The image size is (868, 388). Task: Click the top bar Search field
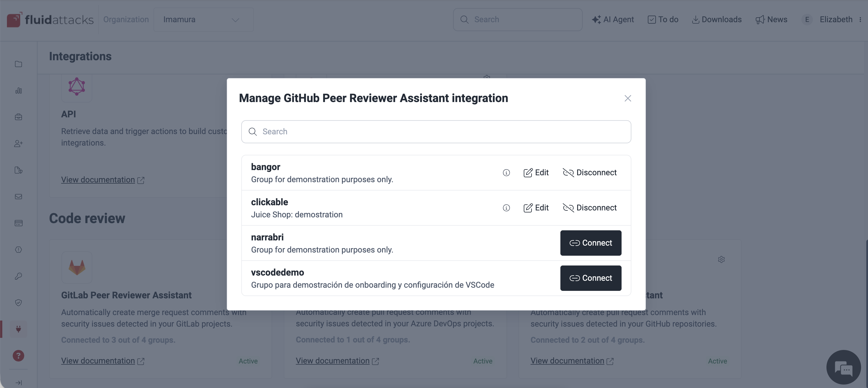coord(518,20)
